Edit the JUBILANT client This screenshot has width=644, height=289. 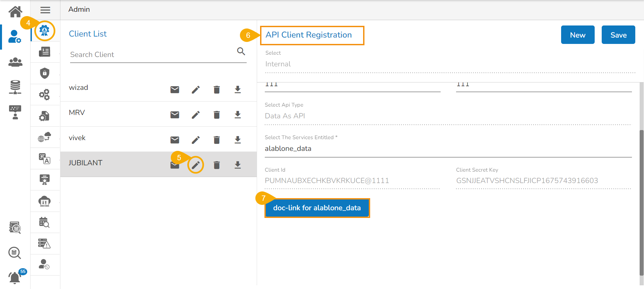pyautogui.click(x=196, y=165)
